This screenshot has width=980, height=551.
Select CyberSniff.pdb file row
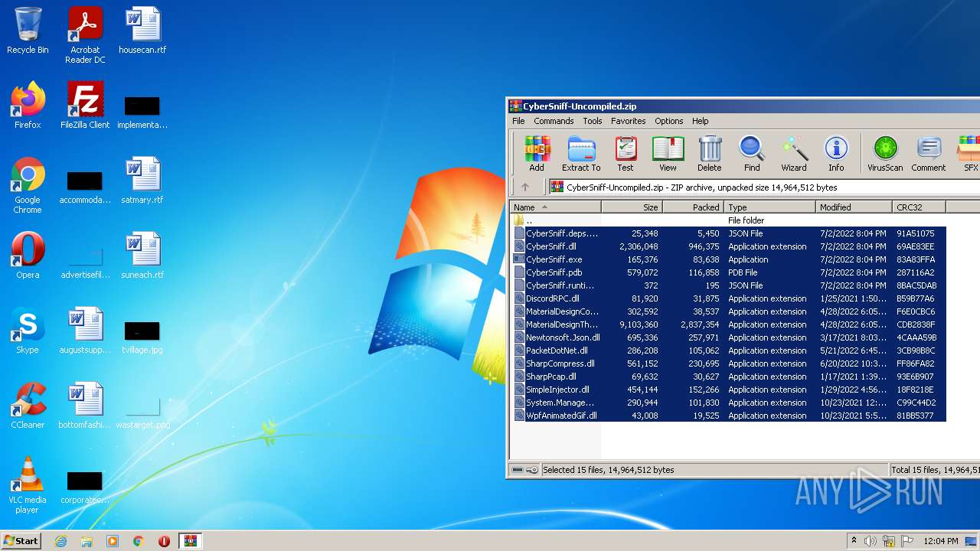[x=730, y=272]
